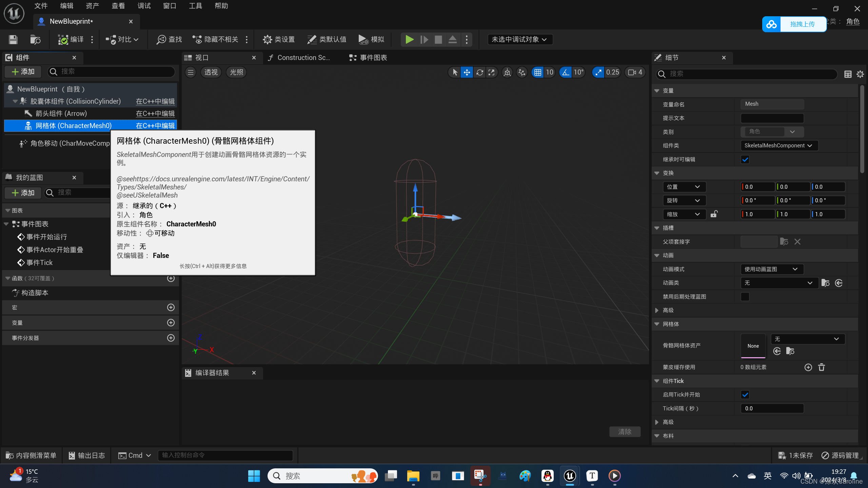Open the 动画模式 dropdown menu
This screenshot has width=868, height=488.
[x=770, y=269]
